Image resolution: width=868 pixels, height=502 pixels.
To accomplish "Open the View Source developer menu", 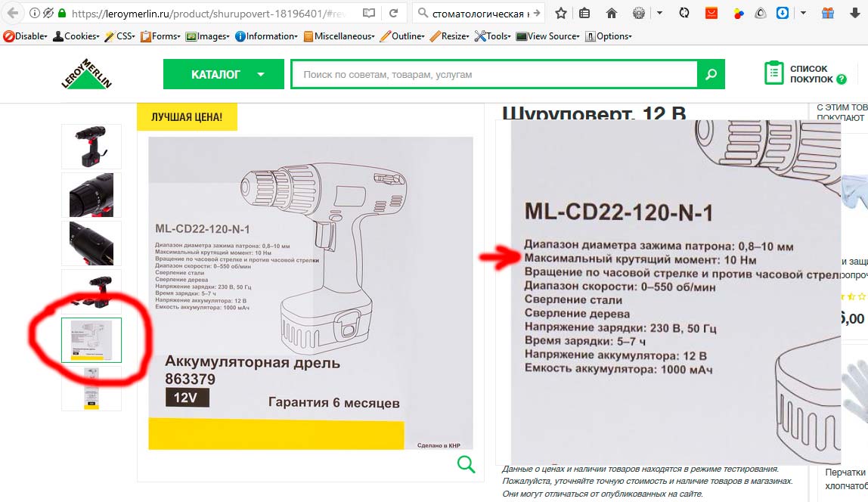I will (x=548, y=36).
